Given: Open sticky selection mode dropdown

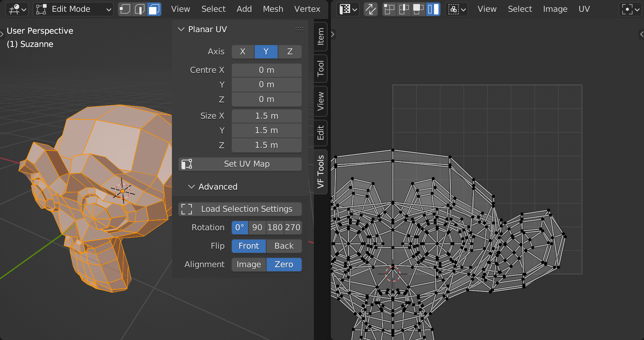Looking at the screenshot, I should [x=457, y=9].
